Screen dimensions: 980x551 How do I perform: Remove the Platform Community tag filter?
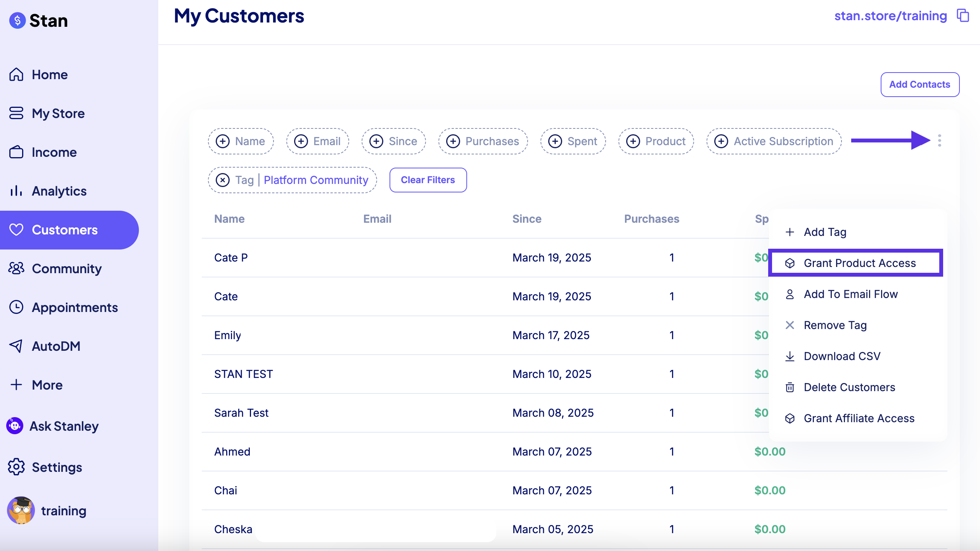click(223, 180)
